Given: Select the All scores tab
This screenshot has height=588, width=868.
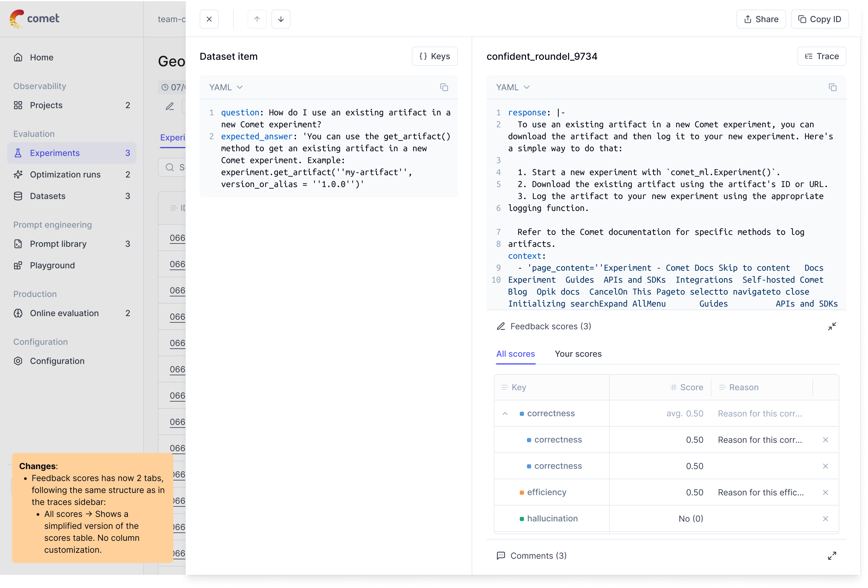Looking at the screenshot, I should coord(515,354).
